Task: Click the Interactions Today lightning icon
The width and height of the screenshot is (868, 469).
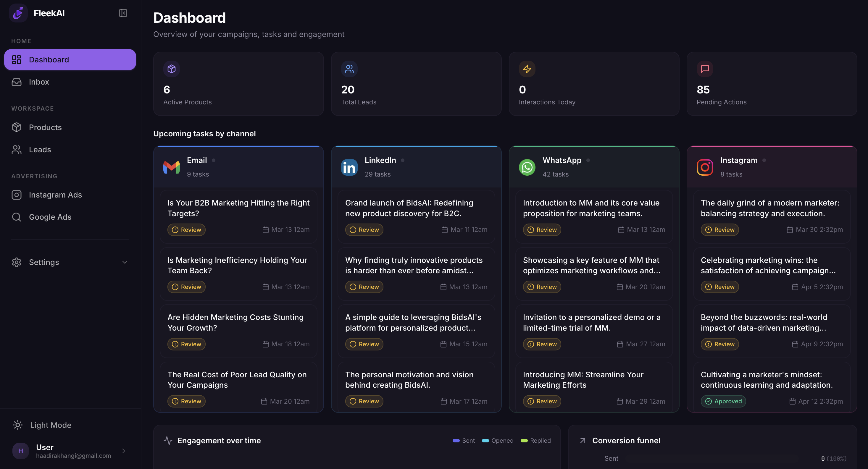Action: tap(527, 69)
